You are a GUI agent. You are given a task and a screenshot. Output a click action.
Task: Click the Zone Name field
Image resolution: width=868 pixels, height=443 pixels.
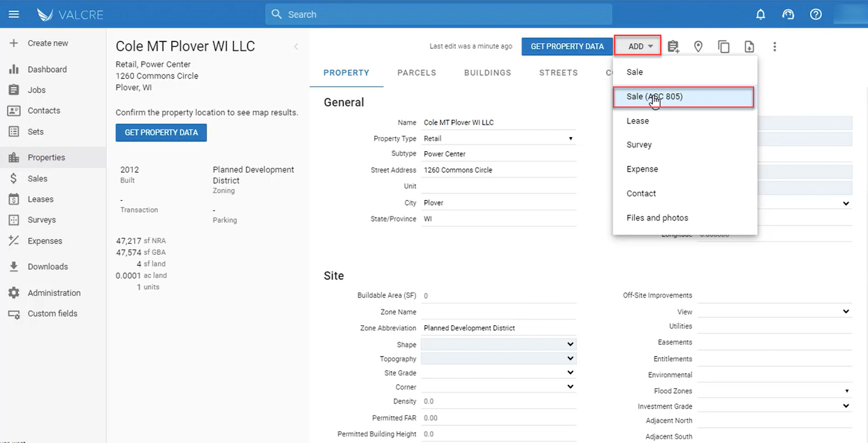(499, 312)
